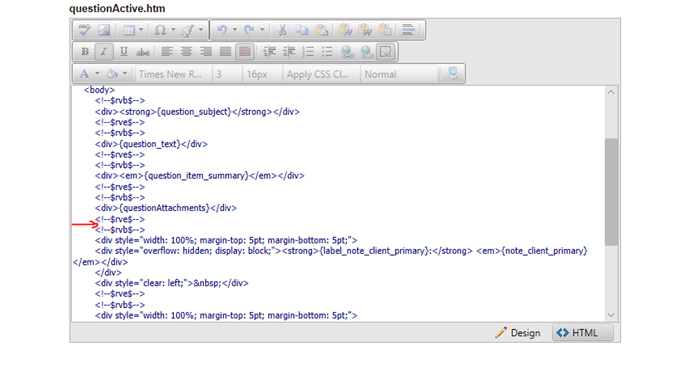Viewport: 692px width, 379px height.
Task: Insert a symbol with the Omega icon
Action: (160, 30)
